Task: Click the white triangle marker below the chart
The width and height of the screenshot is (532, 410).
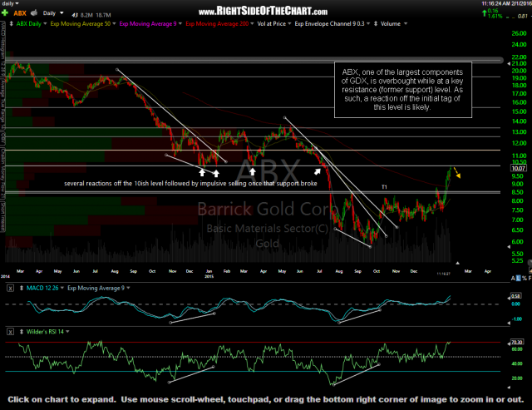Action: [457, 263]
